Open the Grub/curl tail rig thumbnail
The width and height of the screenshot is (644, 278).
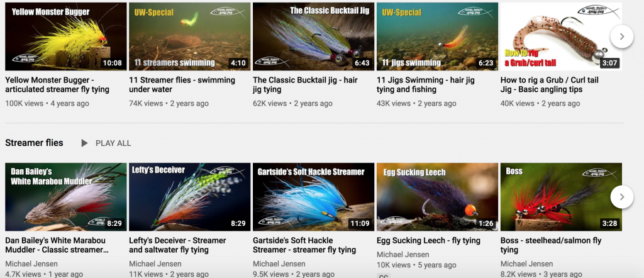tap(561, 36)
